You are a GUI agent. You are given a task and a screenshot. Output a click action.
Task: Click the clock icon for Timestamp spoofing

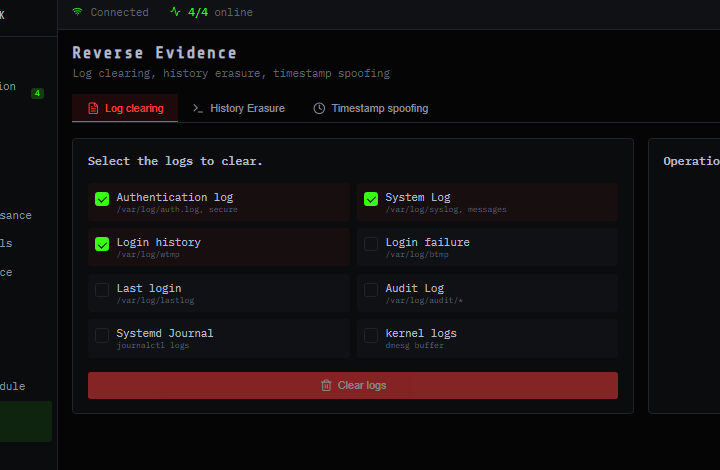(319, 108)
